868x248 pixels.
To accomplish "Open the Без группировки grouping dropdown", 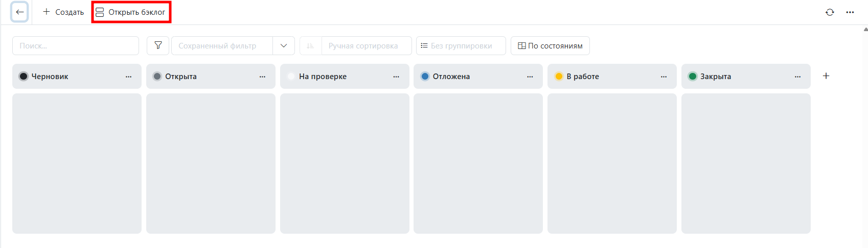I will point(461,45).
